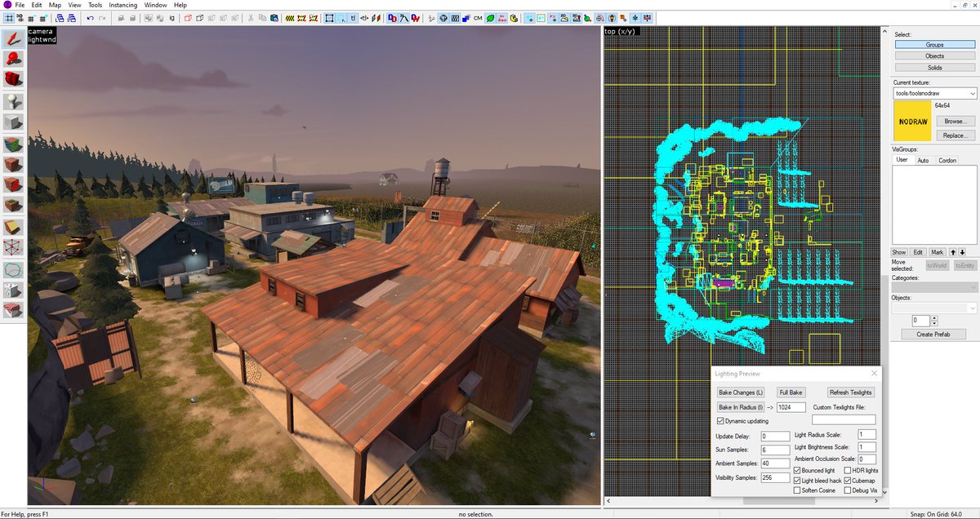Open the Map menu
This screenshot has width=980, height=519.
coord(55,5)
